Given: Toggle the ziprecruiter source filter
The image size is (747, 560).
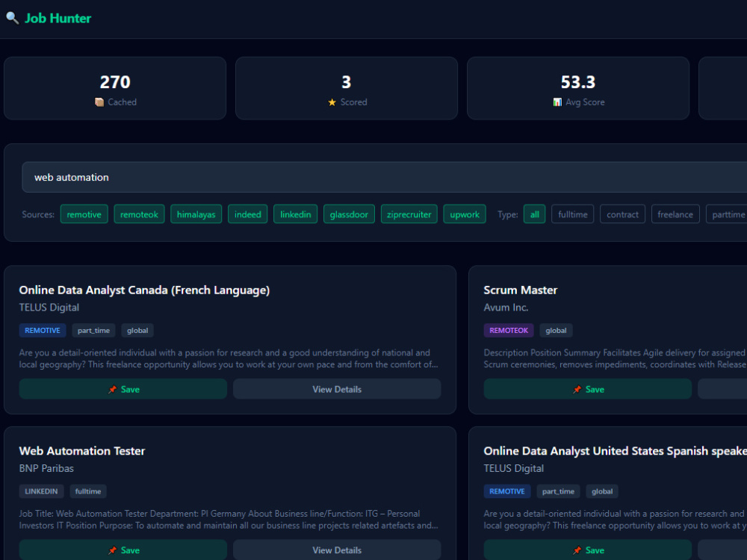Looking at the screenshot, I should 409,214.
